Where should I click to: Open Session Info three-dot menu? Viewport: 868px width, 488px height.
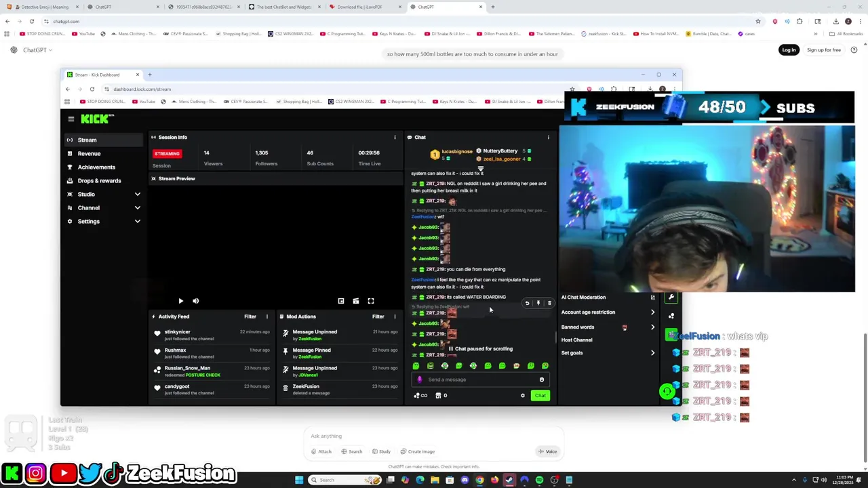(395, 137)
